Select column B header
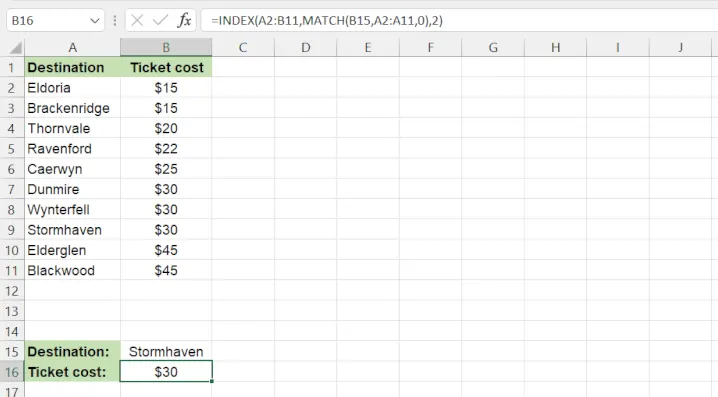The width and height of the screenshot is (718, 397). click(x=166, y=48)
